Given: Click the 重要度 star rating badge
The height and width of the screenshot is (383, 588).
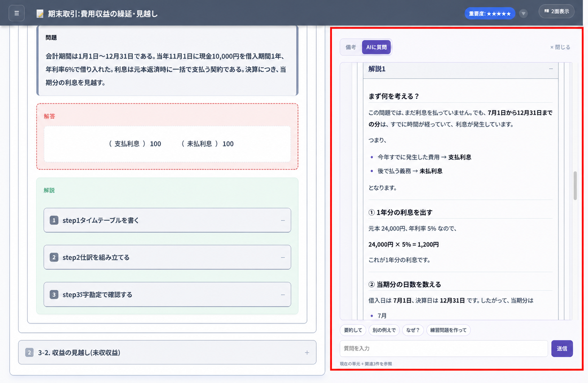Looking at the screenshot, I should [490, 14].
